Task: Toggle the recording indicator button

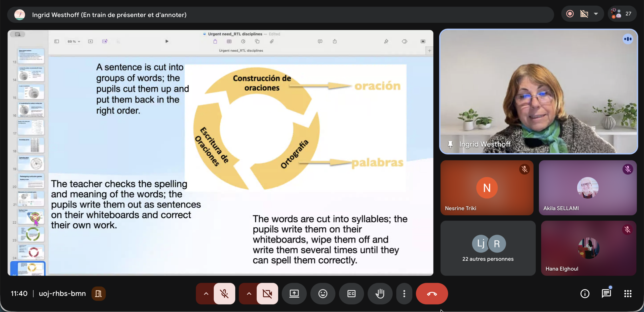Action: pos(570,14)
